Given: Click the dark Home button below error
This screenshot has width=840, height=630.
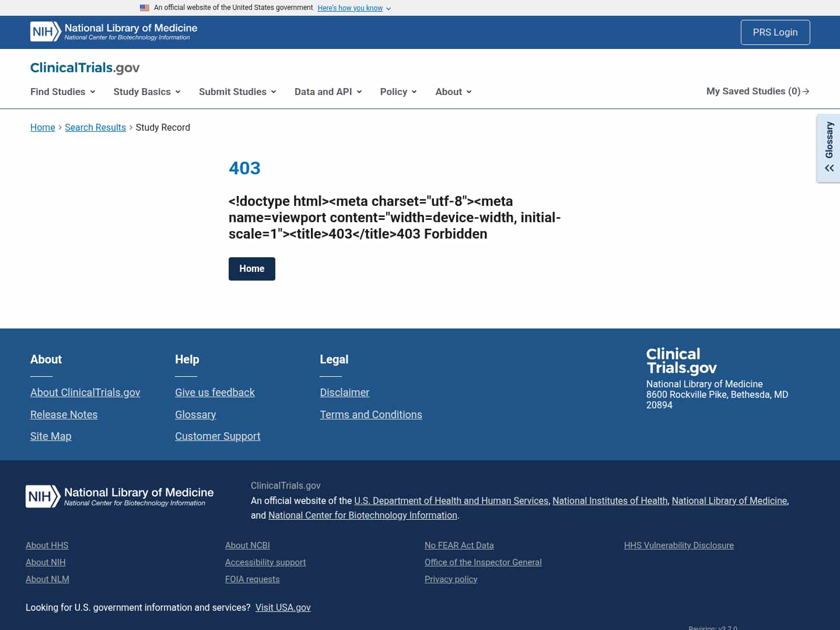Looking at the screenshot, I should coord(252,269).
